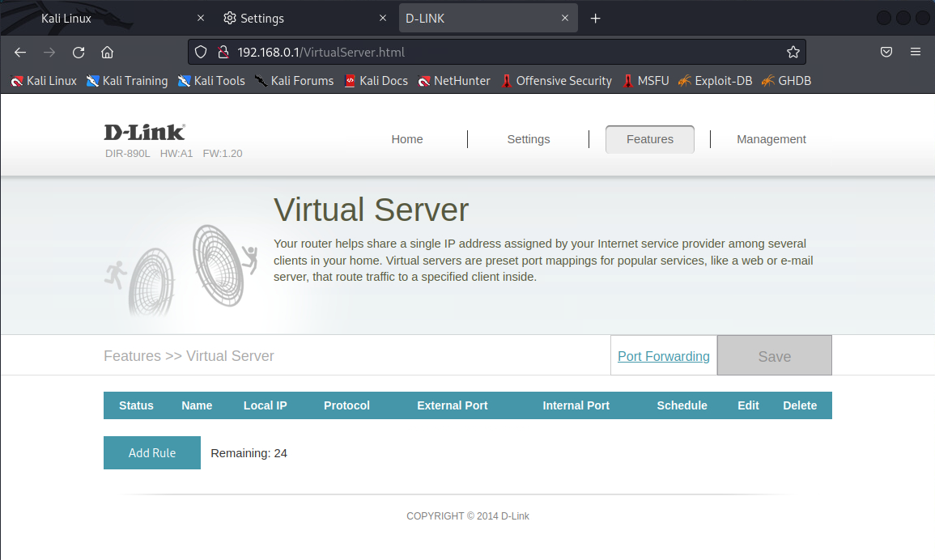Click the Schedule column header
Viewport: 935px width, 560px height.
[x=682, y=405]
